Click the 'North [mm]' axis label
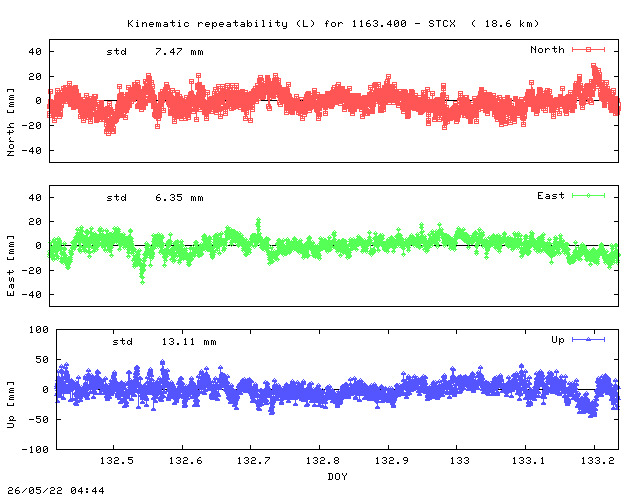 click(11, 122)
